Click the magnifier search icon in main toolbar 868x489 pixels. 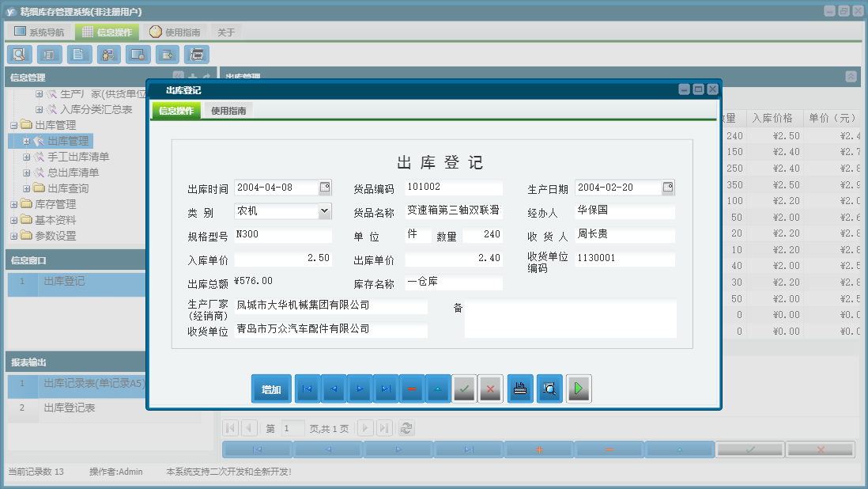click(19, 55)
